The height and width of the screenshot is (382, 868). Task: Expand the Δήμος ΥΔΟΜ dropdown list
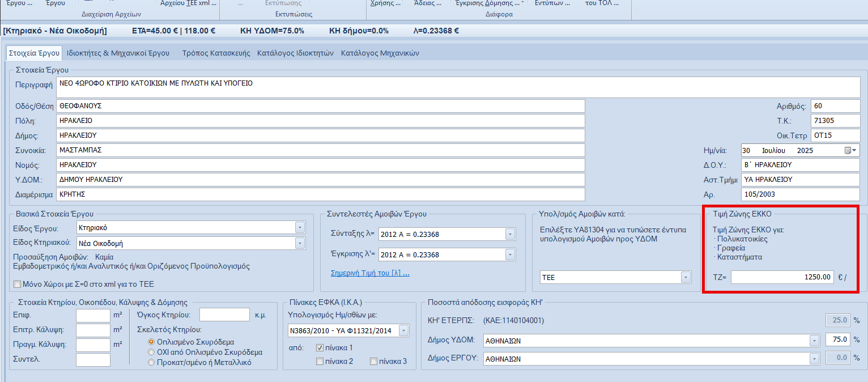tap(814, 341)
